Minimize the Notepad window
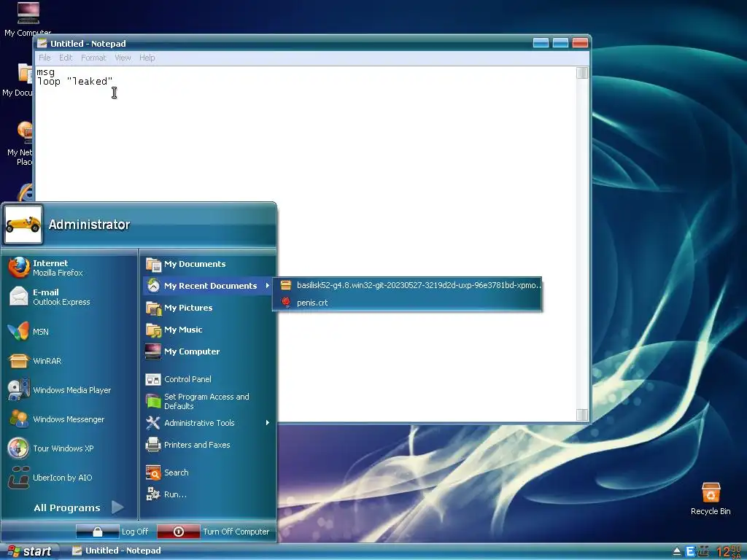747x560 pixels. click(541, 43)
